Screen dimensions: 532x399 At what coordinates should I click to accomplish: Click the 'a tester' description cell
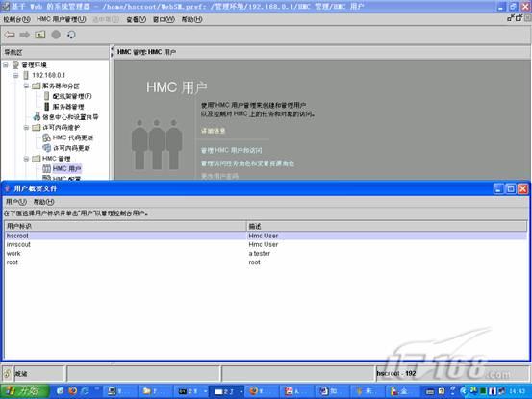pos(260,253)
